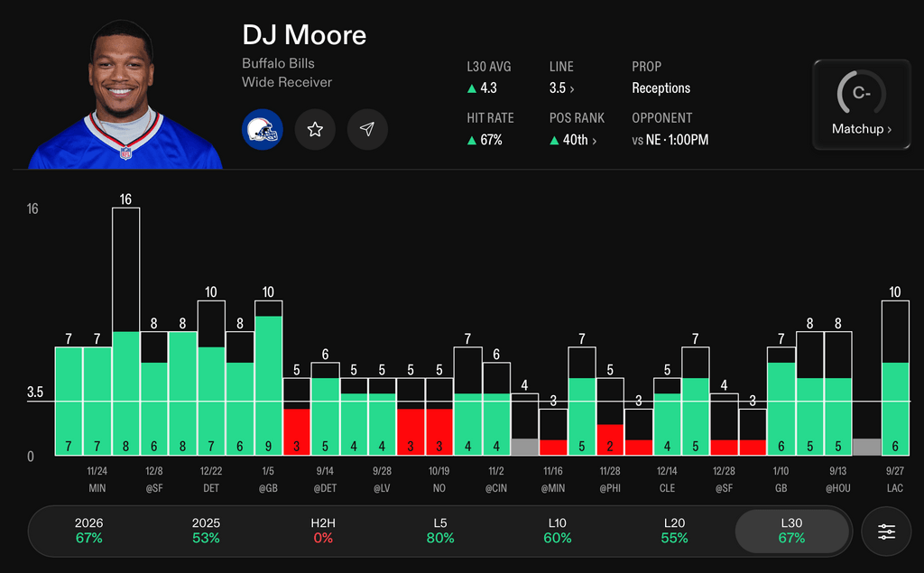Select the 1/10 GB bar showing 6

(x=781, y=401)
